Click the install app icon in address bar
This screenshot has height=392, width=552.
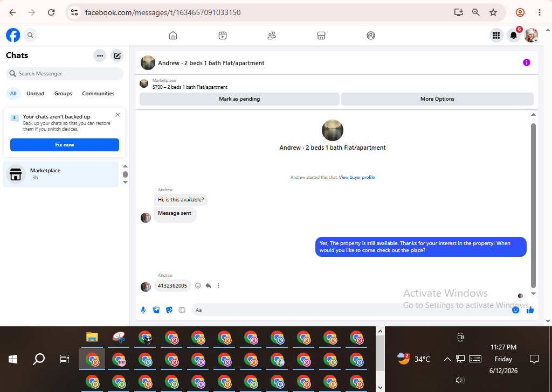pos(458,13)
